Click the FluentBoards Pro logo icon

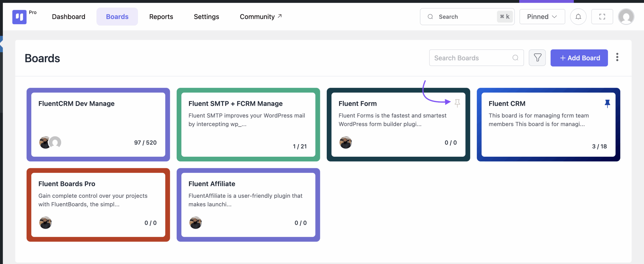(x=19, y=17)
